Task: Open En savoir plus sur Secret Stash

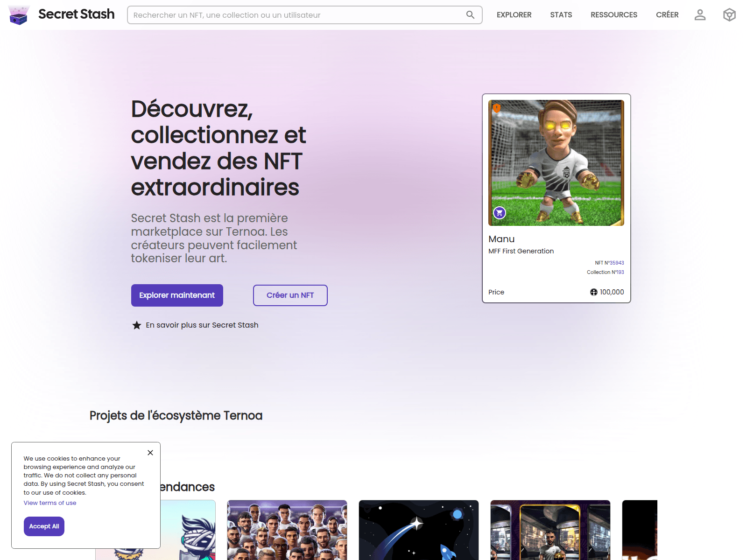Action: click(202, 325)
